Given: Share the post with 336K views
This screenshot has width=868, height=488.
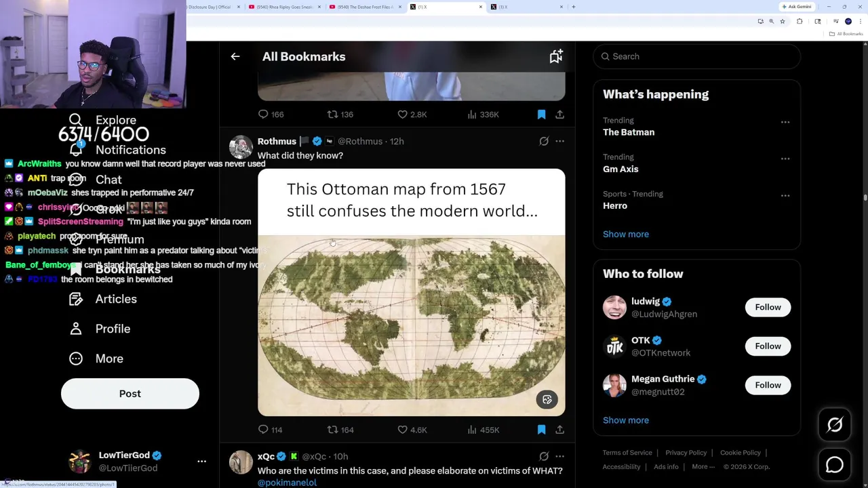Looking at the screenshot, I should pyautogui.click(x=559, y=115).
